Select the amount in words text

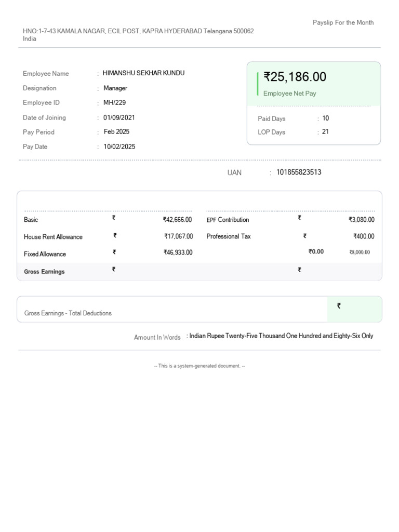(281, 336)
